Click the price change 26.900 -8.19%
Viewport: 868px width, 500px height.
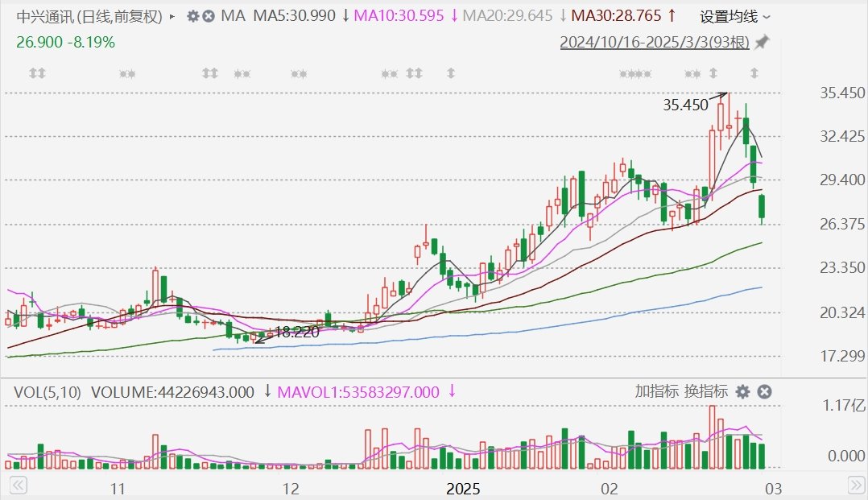pyautogui.click(x=65, y=42)
